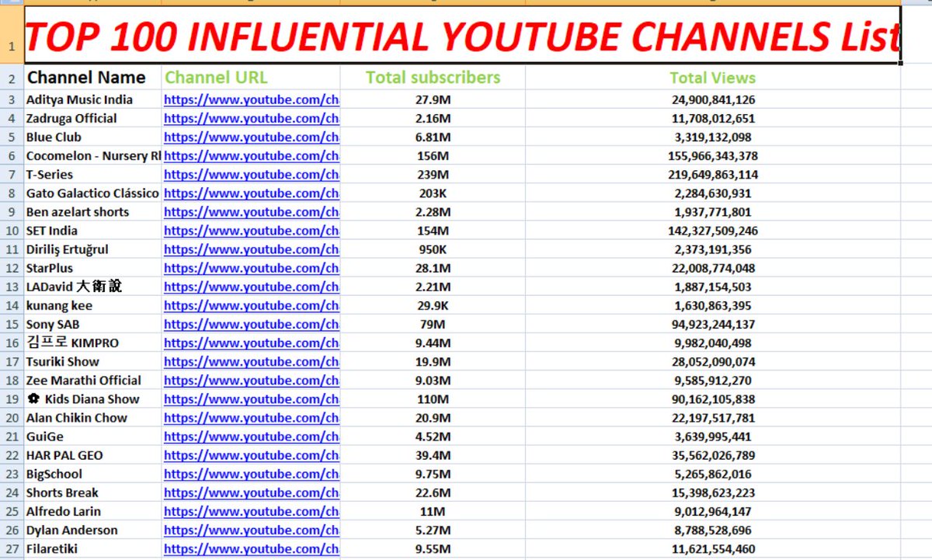Select the 155,966,343,378 views cell
932x560 pixels.
(x=713, y=155)
